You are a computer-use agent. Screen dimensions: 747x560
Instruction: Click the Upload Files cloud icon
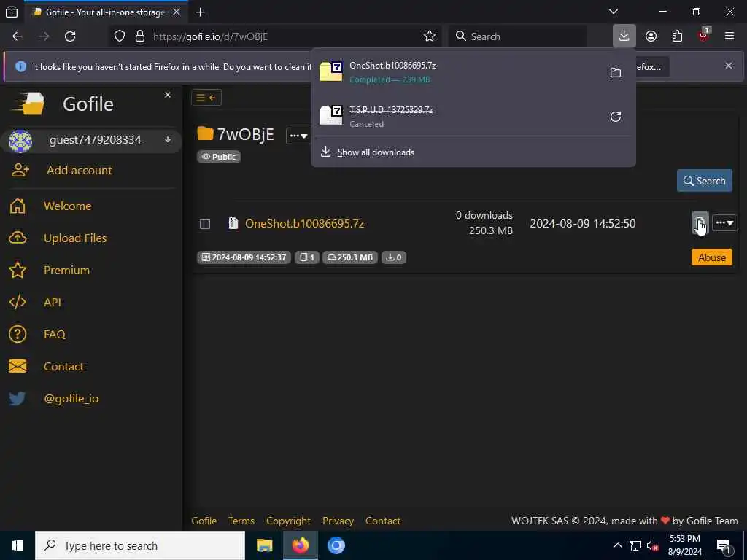pyautogui.click(x=18, y=238)
